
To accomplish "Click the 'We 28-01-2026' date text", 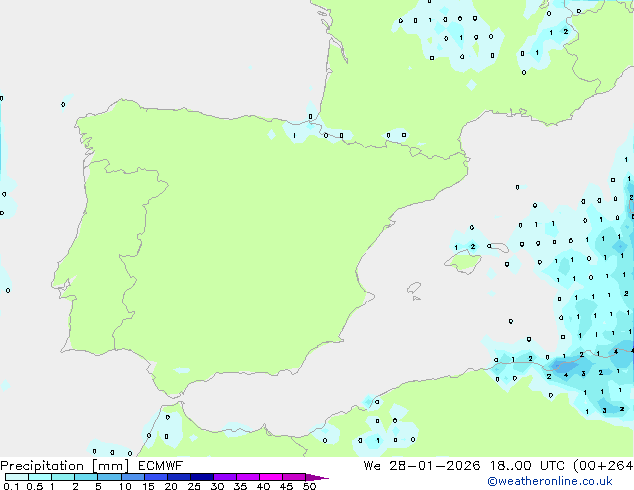I will 422,466.
